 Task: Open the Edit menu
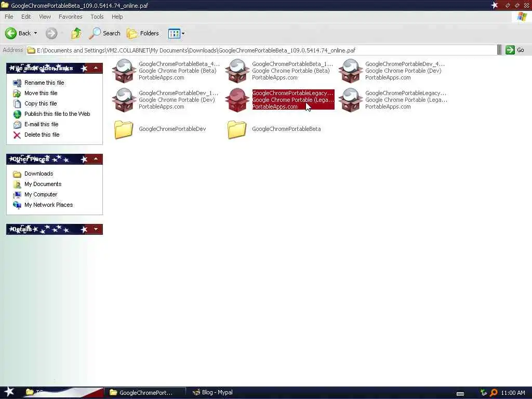[26, 17]
